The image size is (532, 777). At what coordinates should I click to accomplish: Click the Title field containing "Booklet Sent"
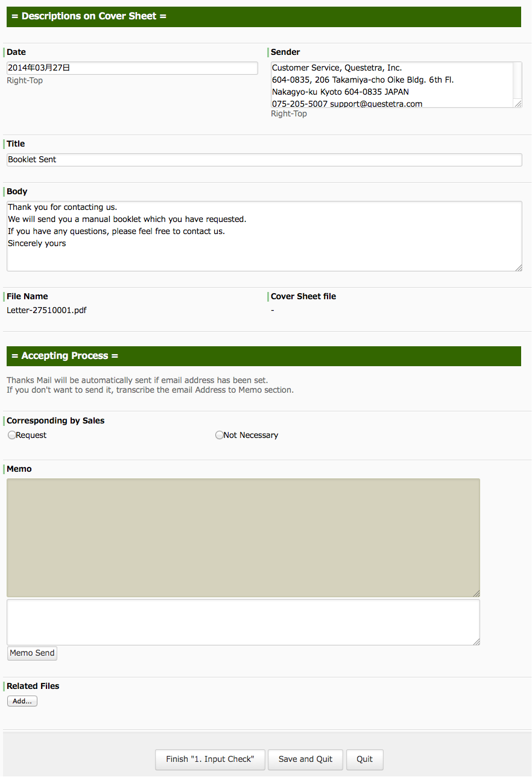point(264,159)
